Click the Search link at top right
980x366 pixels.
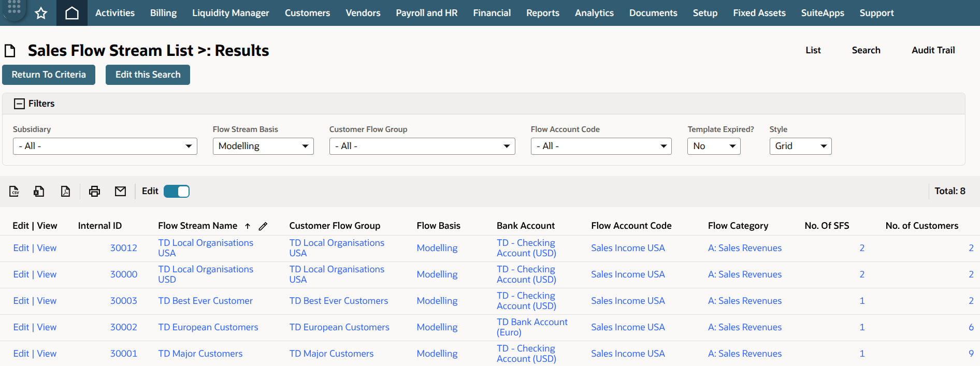tap(866, 50)
